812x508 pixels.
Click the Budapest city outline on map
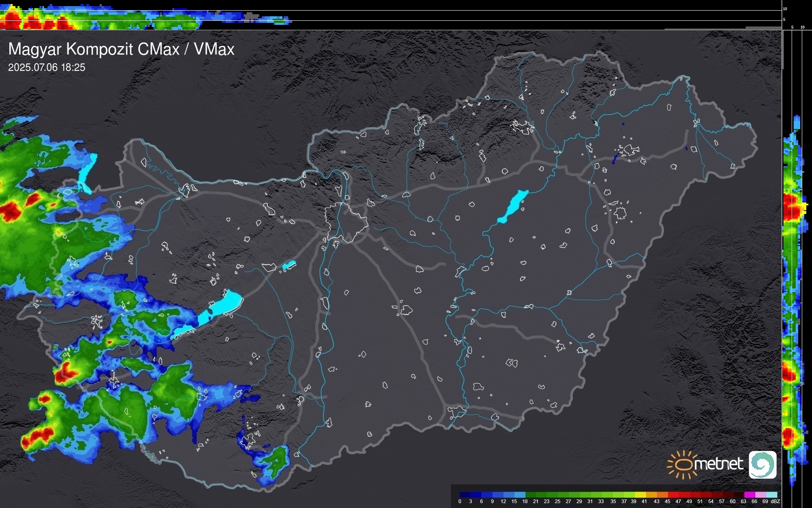[x=346, y=222]
